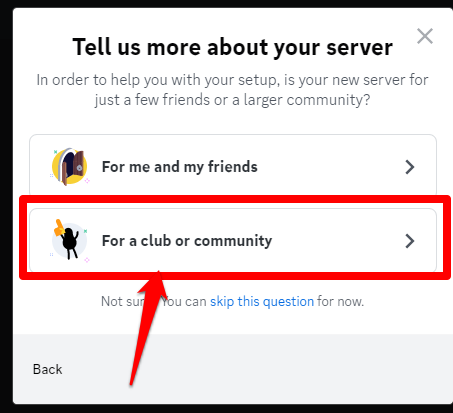Viewport: 453px width, 413px height.
Task: Close the server setup dialog
Action: pos(425,36)
